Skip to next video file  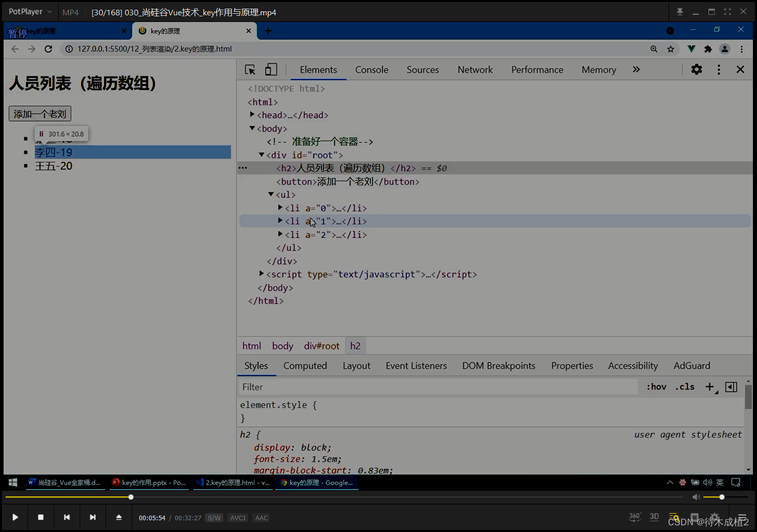pos(92,517)
